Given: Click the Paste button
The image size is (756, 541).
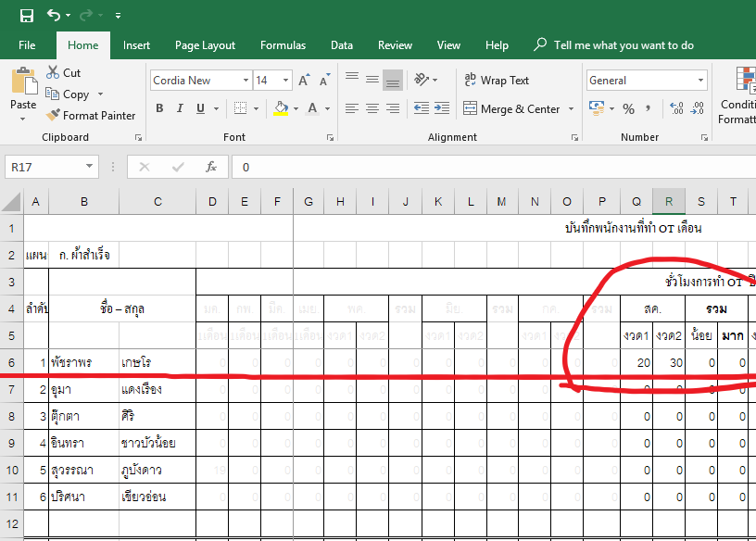Looking at the screenshot, I should click(23, 89).
